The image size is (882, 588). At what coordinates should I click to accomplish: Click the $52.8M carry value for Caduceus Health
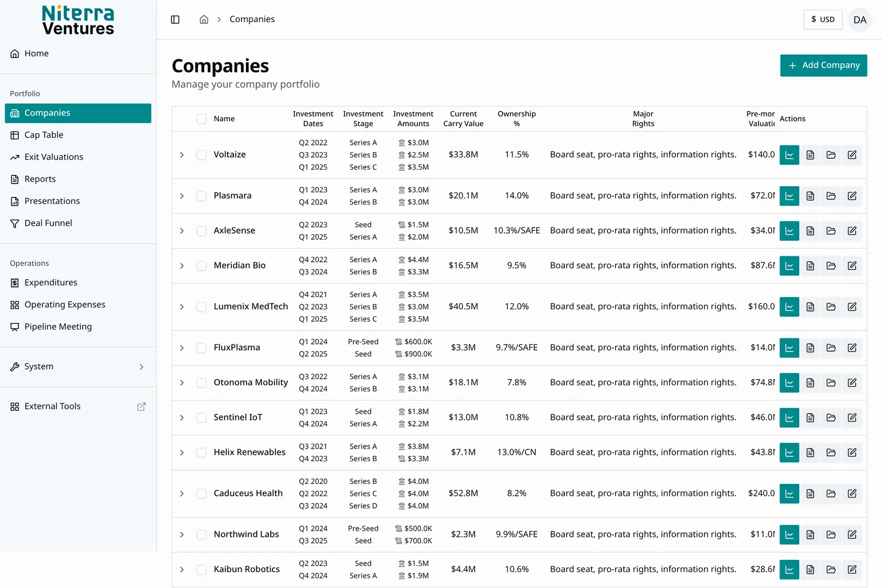click(x=464, y=494)
